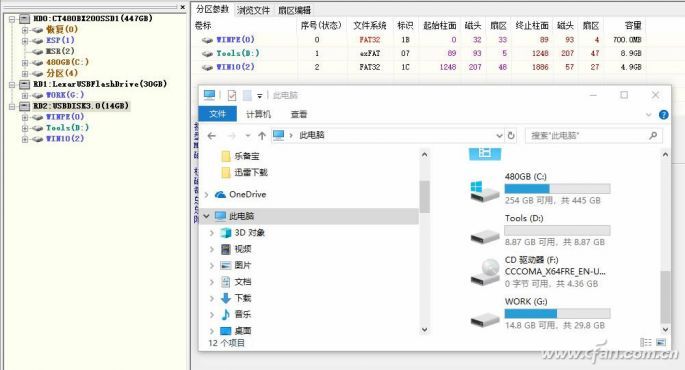Open the 计算机 ribbon tab

258,114
